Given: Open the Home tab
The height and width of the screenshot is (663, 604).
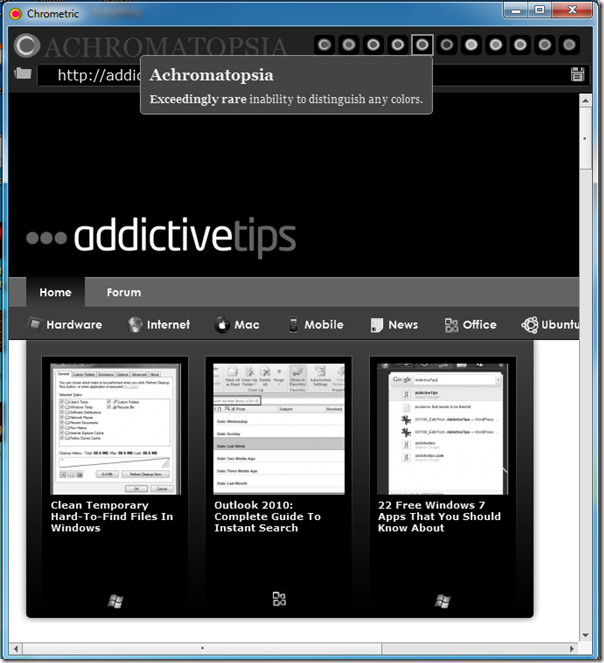Looking at the screenshot, I should (55, 292).
